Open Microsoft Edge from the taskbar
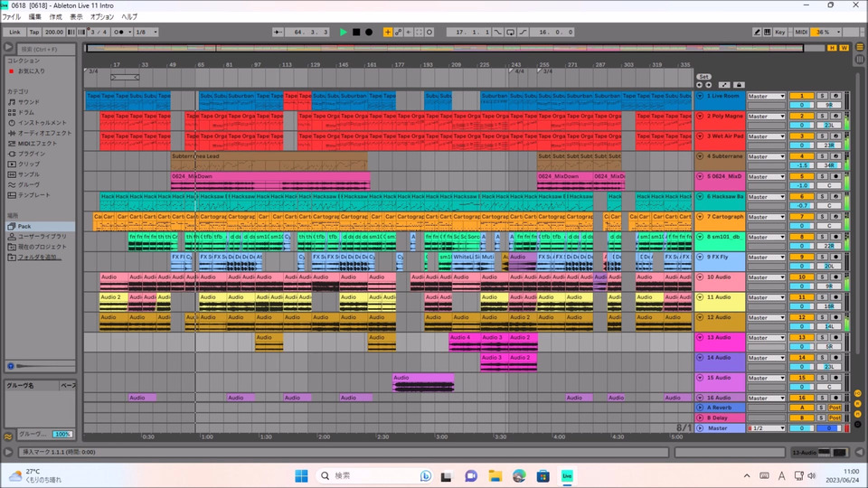Image resolution: width=868 pixels, height=488 pixels. click(519, 476)
